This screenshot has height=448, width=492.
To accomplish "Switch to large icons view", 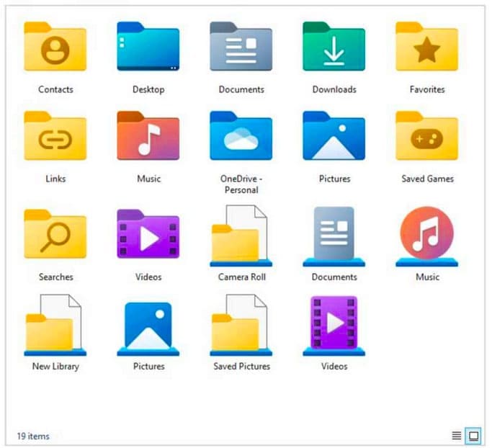I will click(x=473, y=436).
